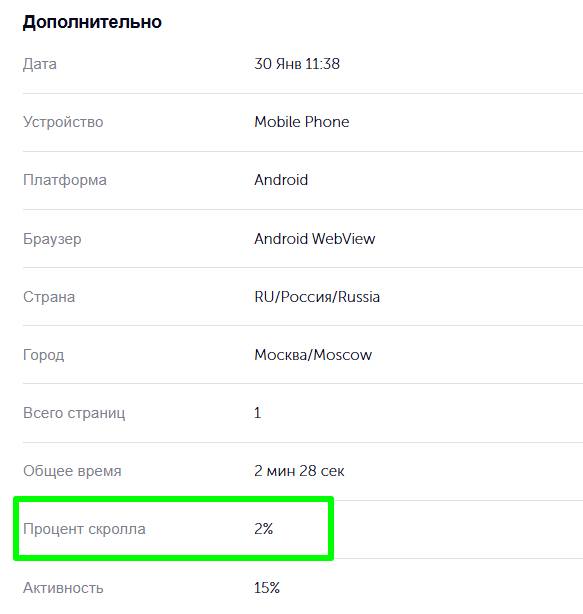Click the total pages value 1

[x=257, y=413]
